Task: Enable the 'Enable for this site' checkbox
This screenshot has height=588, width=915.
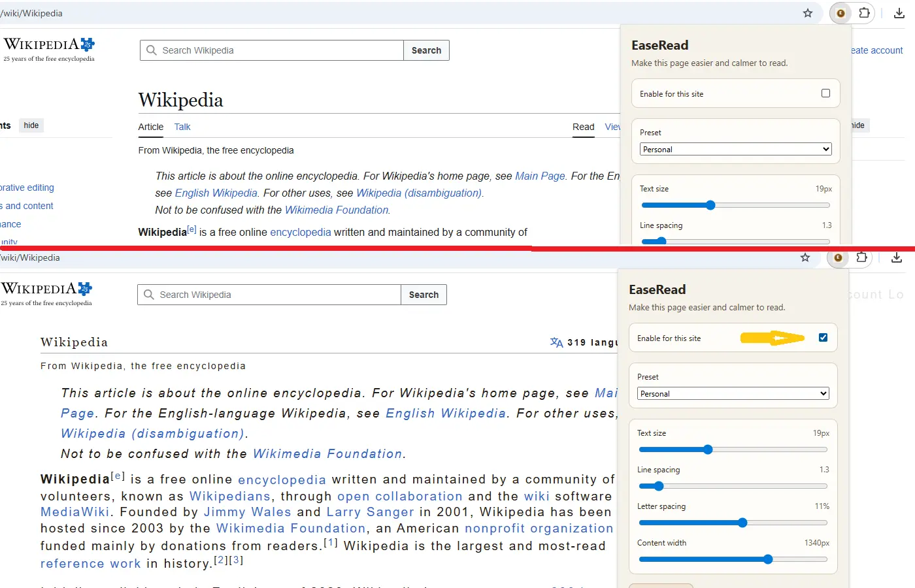Action: pos(826,93)
